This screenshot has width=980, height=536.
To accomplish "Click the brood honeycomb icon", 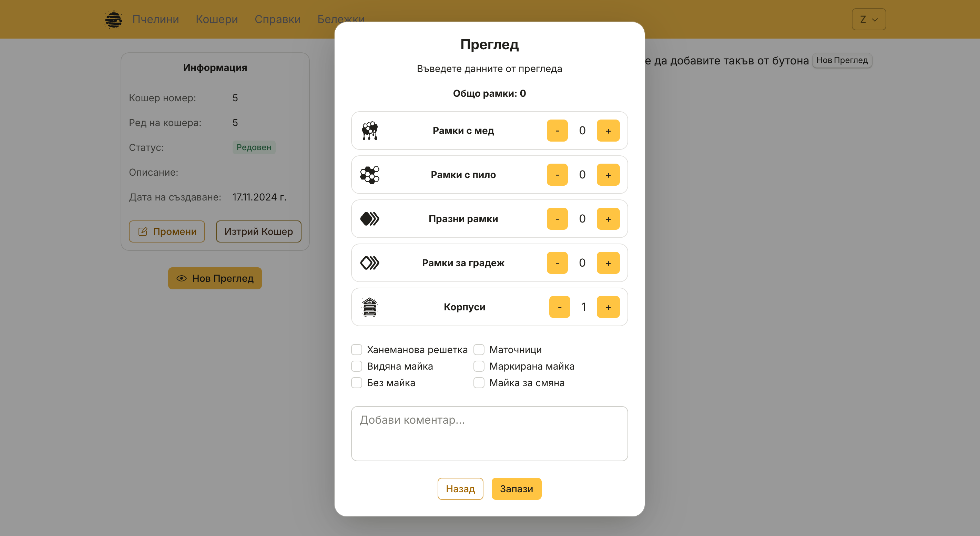I will click(369, 175).
